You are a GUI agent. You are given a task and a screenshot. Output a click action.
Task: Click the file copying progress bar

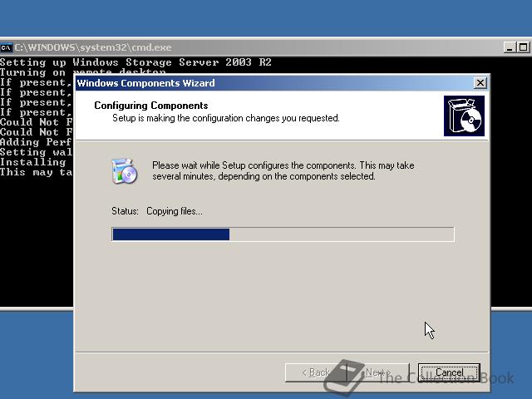coord(283,234)
